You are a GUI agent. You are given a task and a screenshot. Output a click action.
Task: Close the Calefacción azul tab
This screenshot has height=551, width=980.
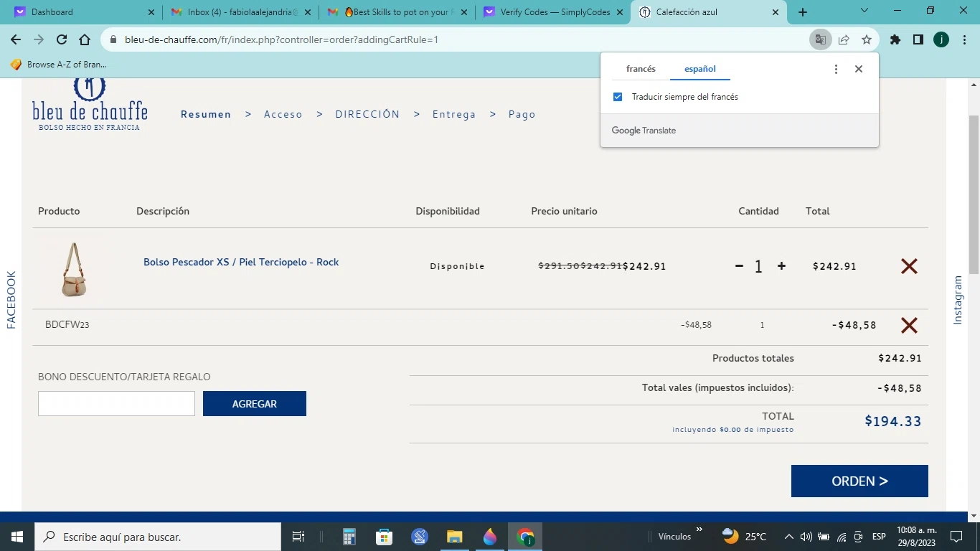coord(775,12)
